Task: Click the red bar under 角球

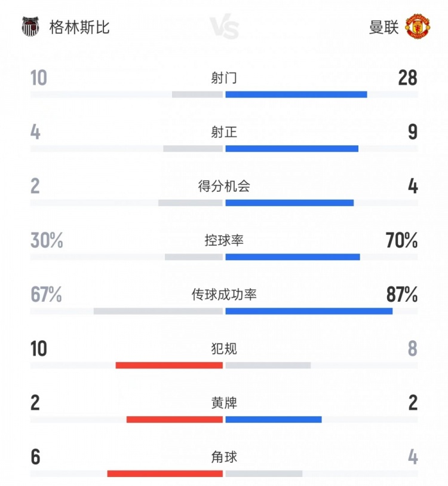Action: (165, 474)
